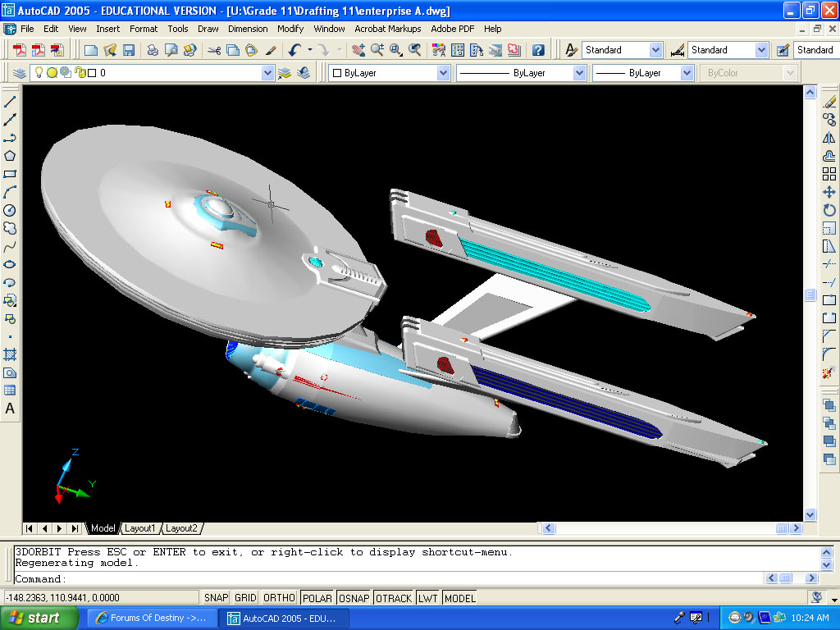Click the Match Properties brush icon
The width and height of the screenshot is (840, 630).
pyautogui.click(x=271, y=50)
